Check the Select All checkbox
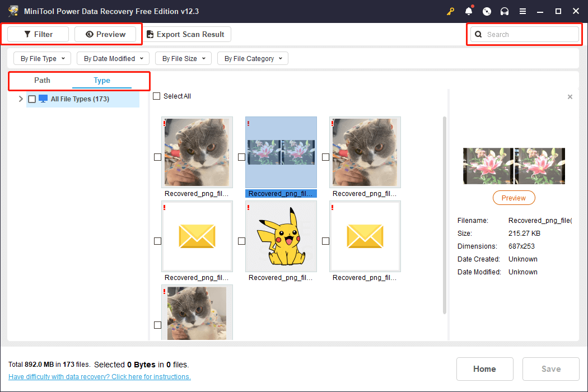The width and height of the screenshot is (588, 392). 157,96
